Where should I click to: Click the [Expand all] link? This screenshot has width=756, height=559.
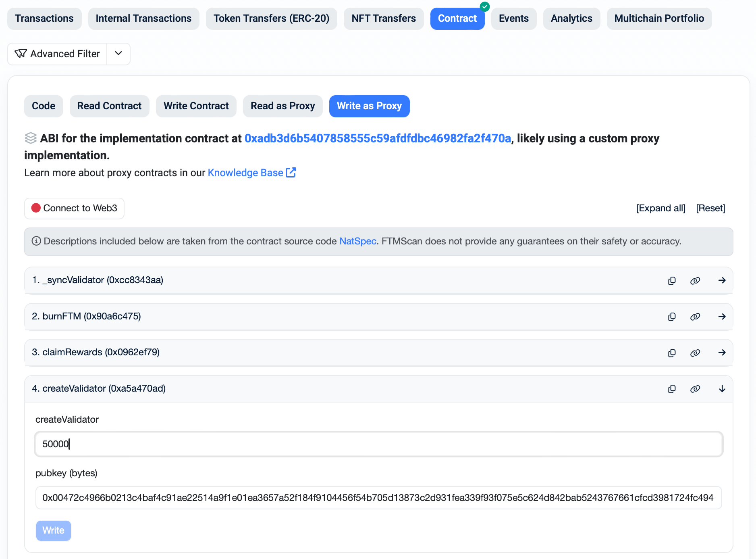point(660,208)
